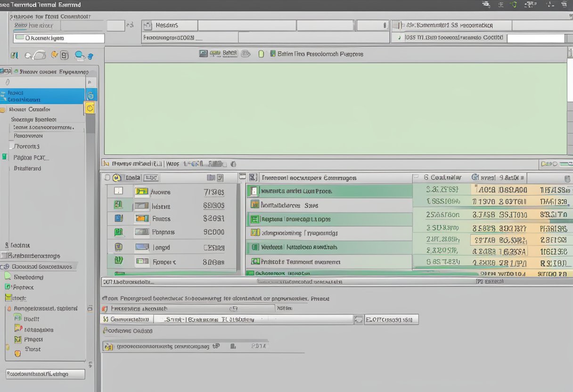The width and height of the screenshot is (573, 392).
Task: Click the picture icon in center toolbar
Action: 203,54
